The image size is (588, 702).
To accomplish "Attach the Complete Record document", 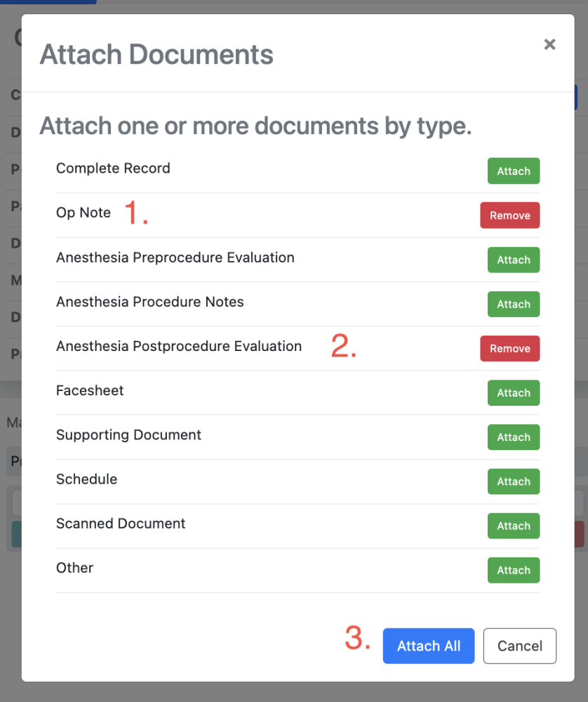I will coord(513,171).
